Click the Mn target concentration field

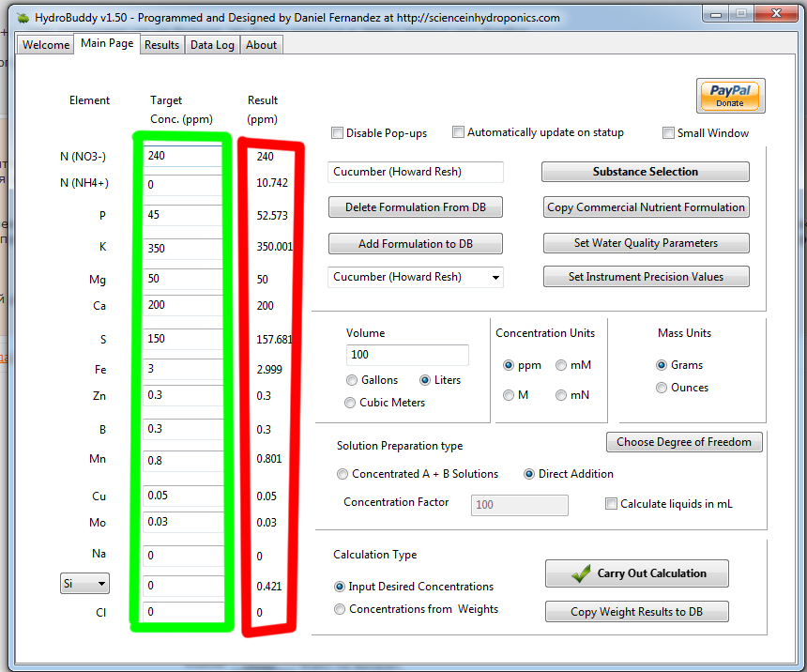[x=183, y=461]
